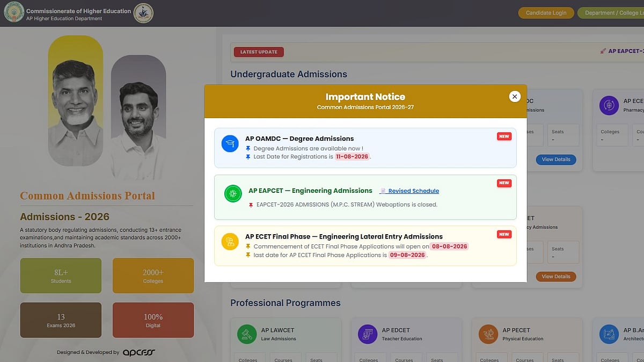Click the 08-08-2026 commencement date

pos(449,247)
